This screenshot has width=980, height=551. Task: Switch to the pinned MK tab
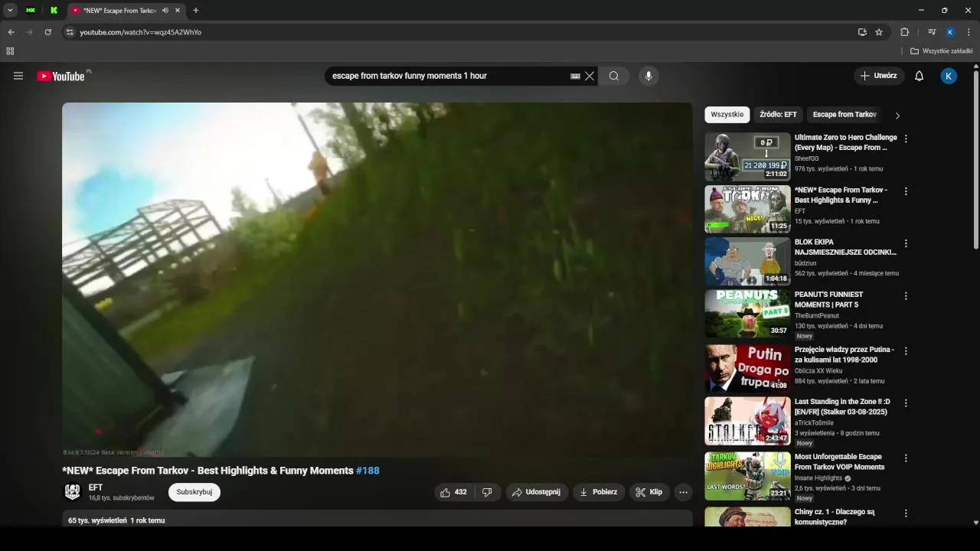click(31, 11)
